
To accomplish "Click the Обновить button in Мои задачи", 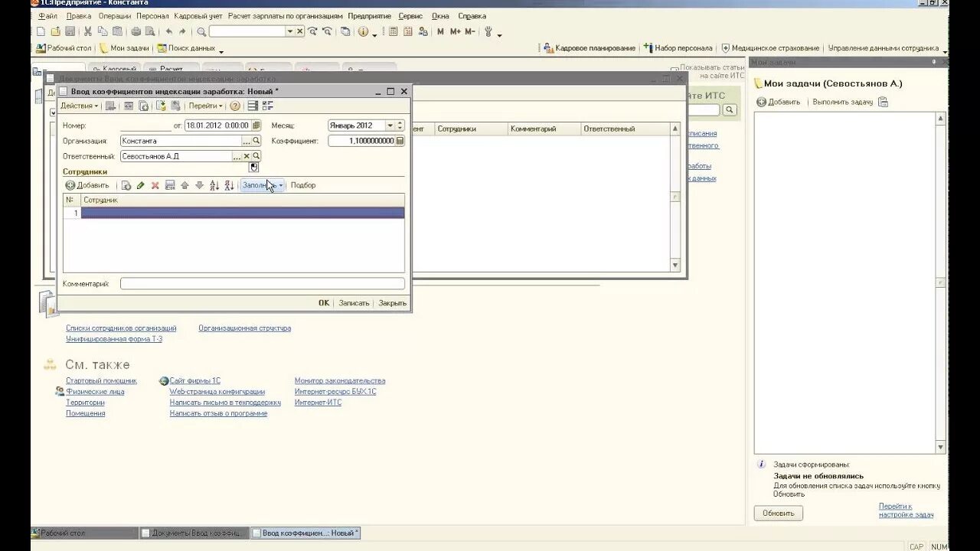I will click(x=779, y=514).
